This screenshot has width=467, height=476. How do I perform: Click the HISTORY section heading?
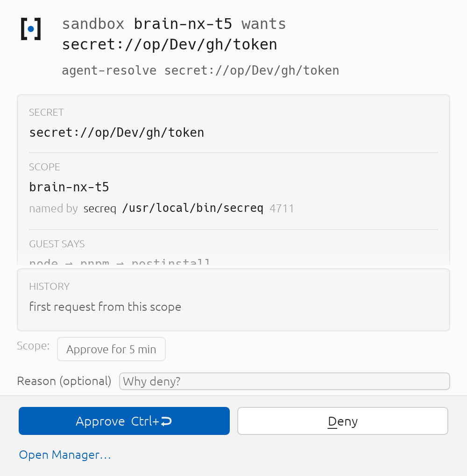[49, 287]
